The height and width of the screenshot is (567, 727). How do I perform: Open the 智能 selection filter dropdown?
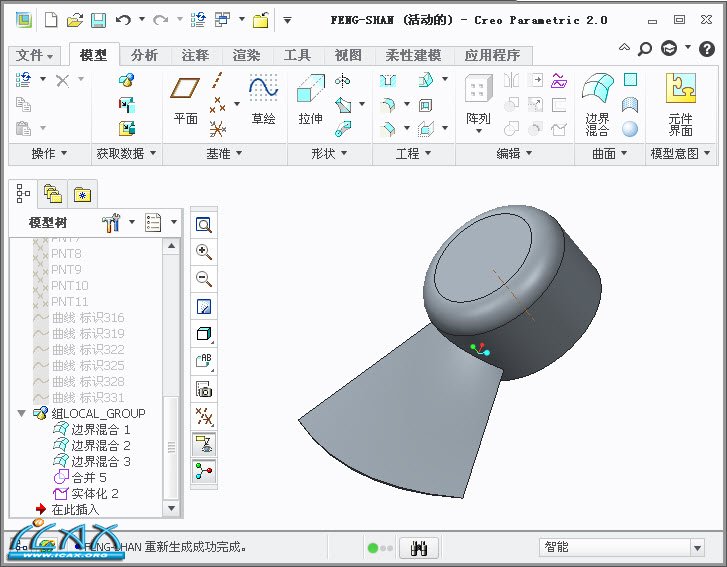coord(697,547)
